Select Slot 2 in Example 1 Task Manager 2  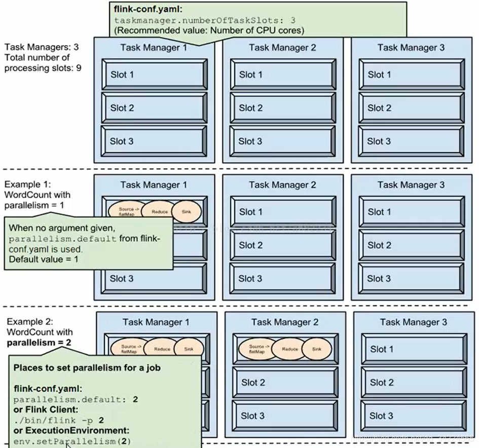click(x=283, y=245)
